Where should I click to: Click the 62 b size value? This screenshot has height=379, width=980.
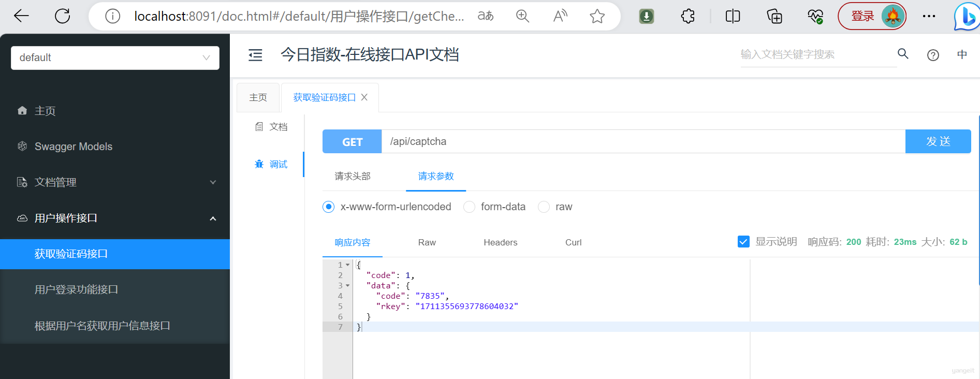click(958, 242)
